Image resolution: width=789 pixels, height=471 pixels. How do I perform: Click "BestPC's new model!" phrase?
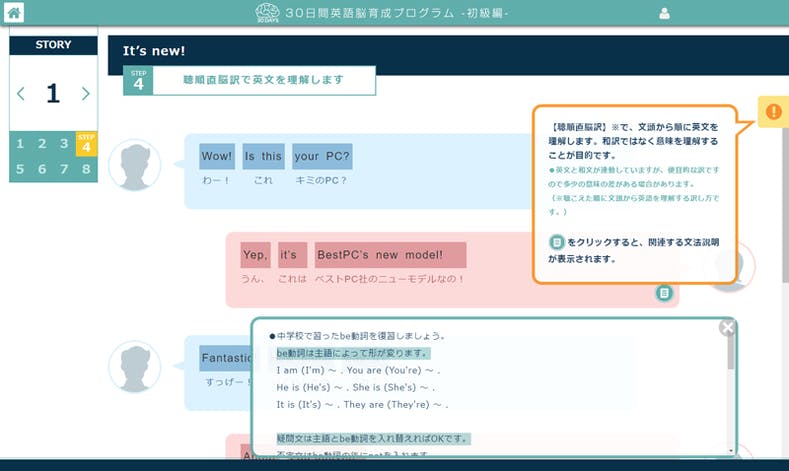tap(391, 256)
